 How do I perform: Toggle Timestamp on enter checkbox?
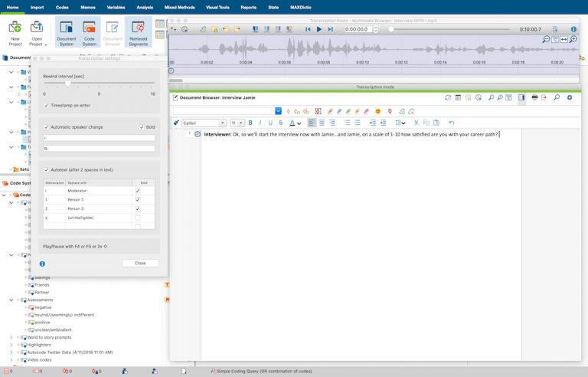point(47,106)
